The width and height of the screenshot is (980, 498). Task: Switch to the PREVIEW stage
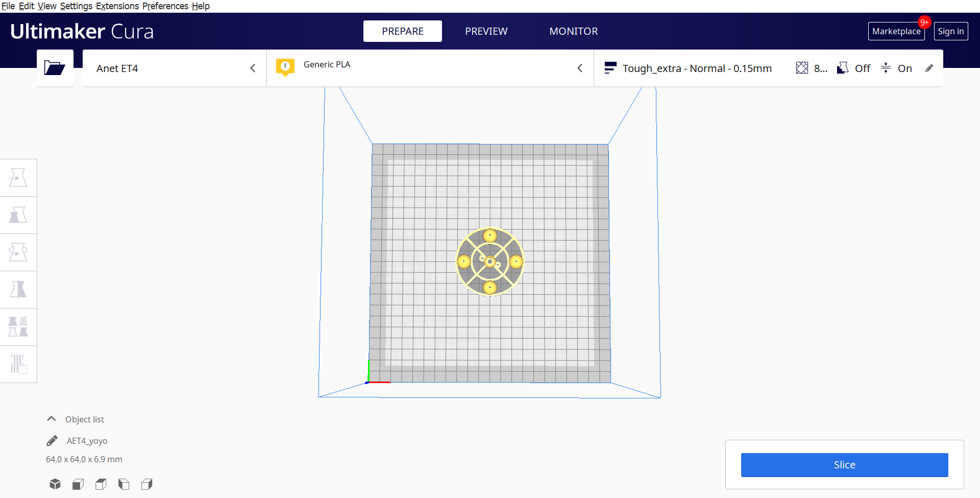pyautogui.click(x=486, y=31)
